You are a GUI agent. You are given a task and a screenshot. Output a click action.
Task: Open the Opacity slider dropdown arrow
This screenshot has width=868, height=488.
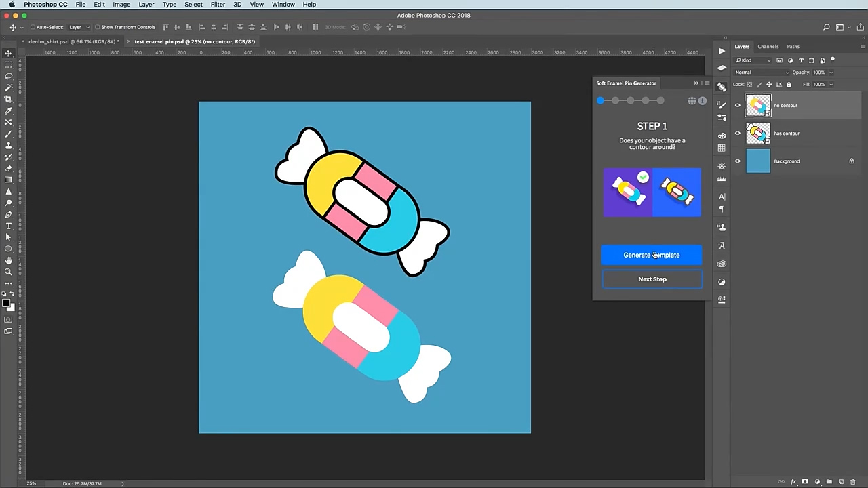(x=831, y=73)
